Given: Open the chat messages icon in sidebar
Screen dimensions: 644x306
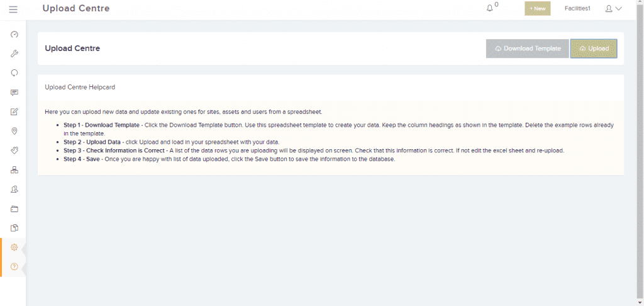Looking at the screenshot, I should point(14,93).
